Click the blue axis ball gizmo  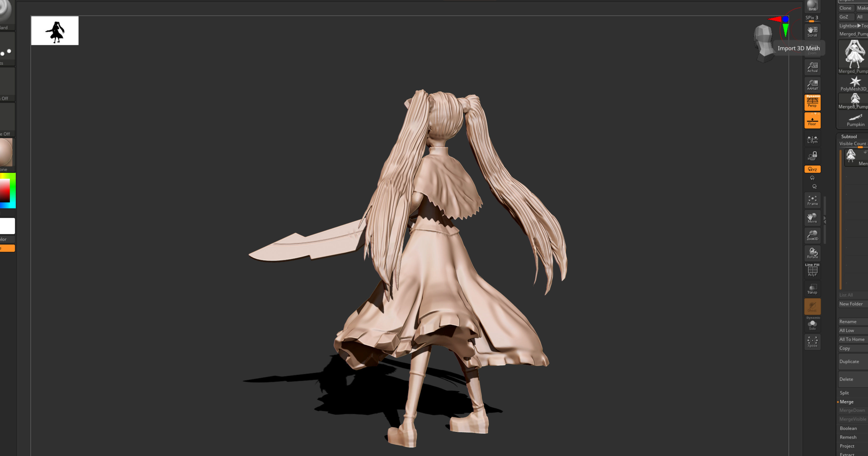coord(786,19)
